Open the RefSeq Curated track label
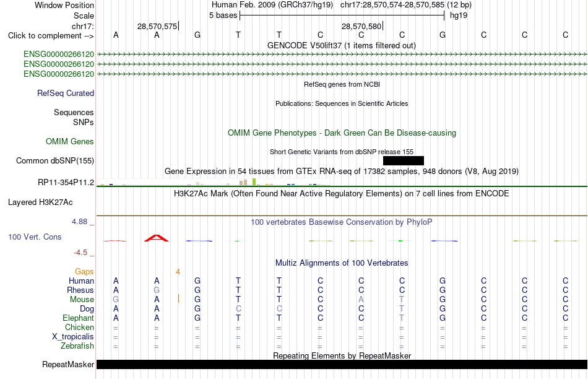The image size is (588, 379). (65, 93)
